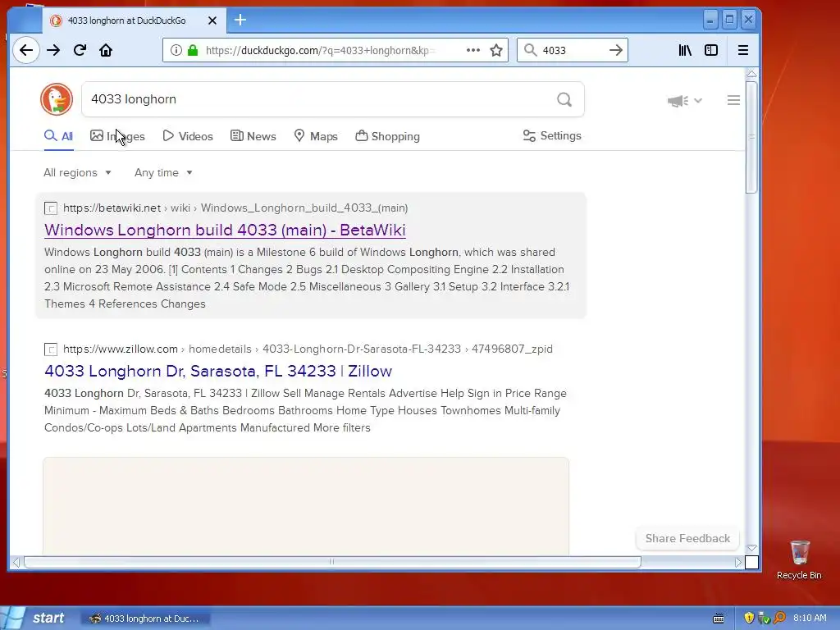
Task: Click the zillow.com result URL
Action: 308,349
